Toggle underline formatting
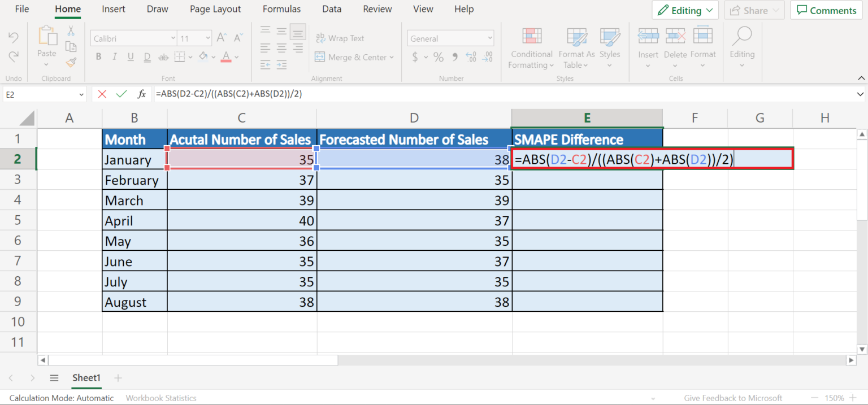Screen dimensions: 868x405 (x=129, y=56)
